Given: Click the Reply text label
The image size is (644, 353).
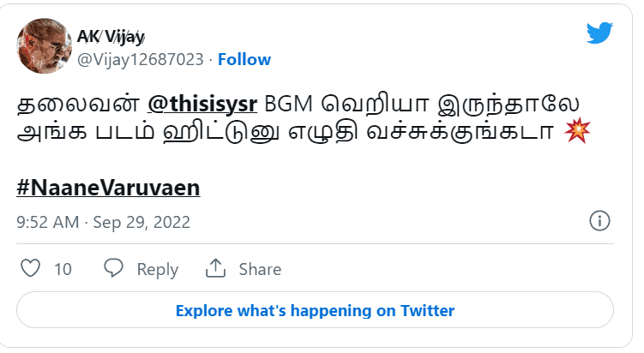Looking at the screenshot, I should point(157,269).
